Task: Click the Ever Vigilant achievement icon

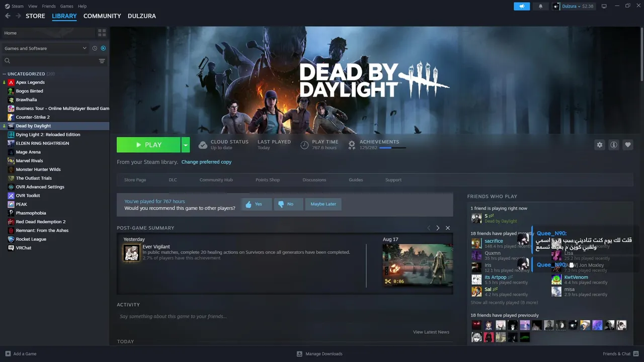Action: coord(131,252)
